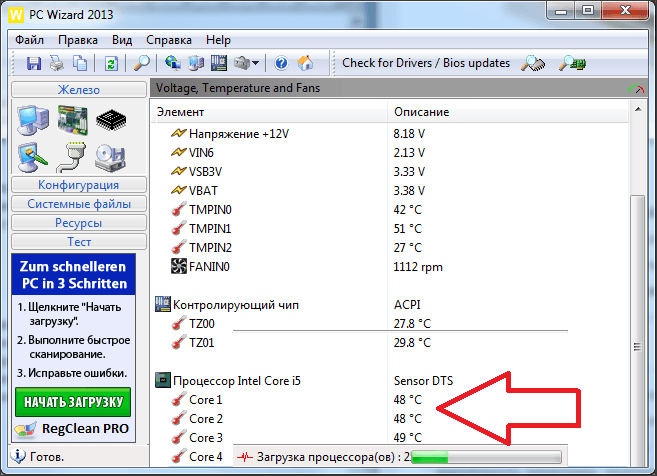The width and height of the screenshot is (657, 476).
Task: Click the НАЧАТЬ ЗАГРУЗКУ green button
Action: [x=72, y=403]
